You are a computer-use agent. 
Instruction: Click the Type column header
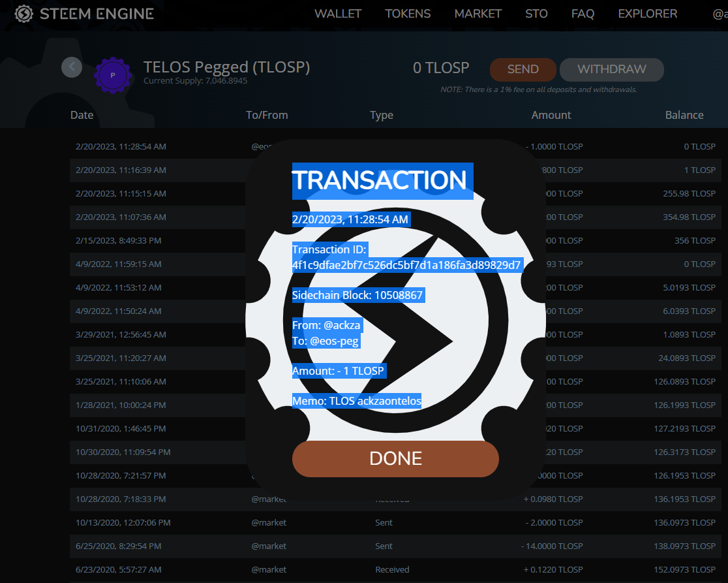[382, 115]
